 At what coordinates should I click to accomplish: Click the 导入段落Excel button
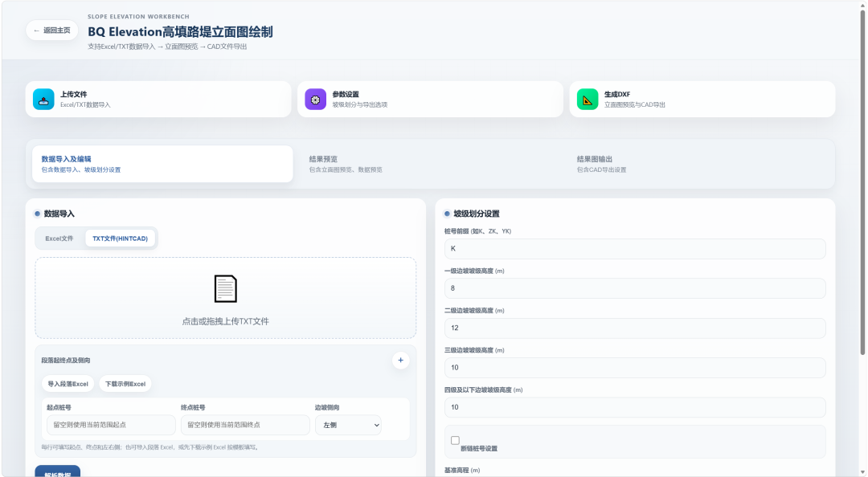pyautogui.click(x=68, y=384)
